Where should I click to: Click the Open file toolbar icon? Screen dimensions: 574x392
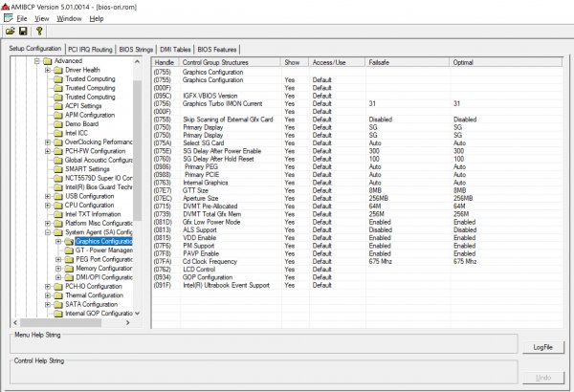(11, 32)
